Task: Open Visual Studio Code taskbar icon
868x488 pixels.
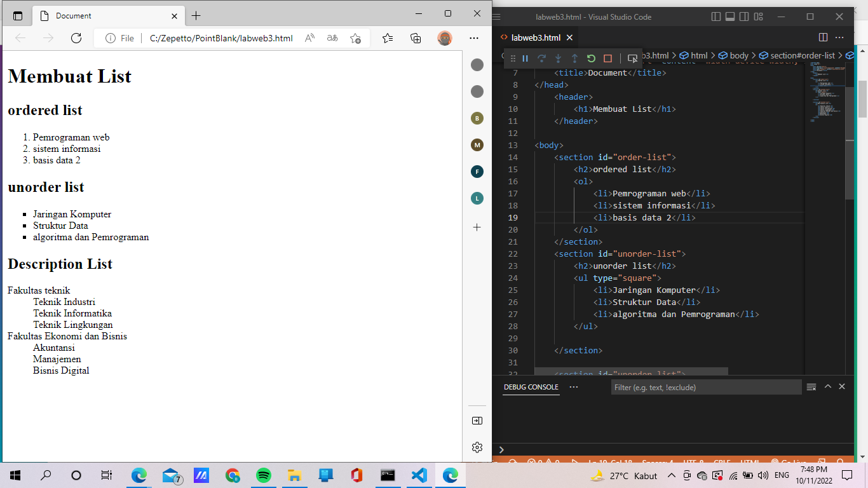Action: 419,474
